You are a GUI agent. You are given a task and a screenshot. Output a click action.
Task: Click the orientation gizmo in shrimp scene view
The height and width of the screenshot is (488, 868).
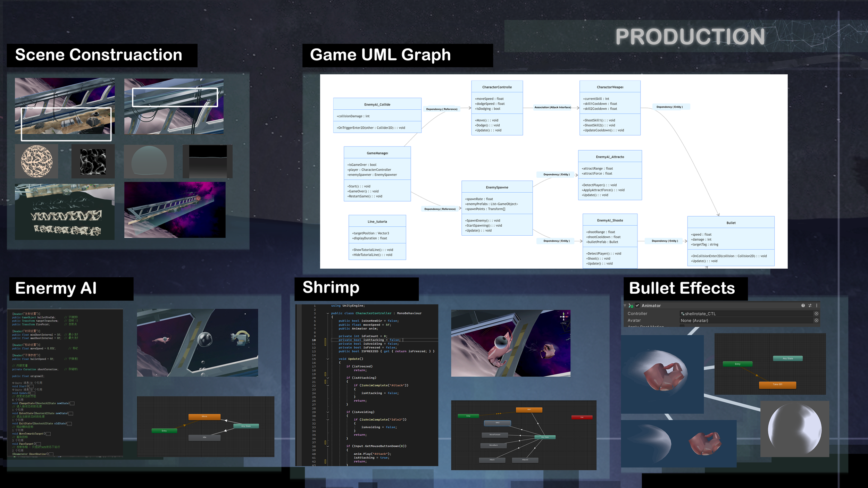coord(564,316)
